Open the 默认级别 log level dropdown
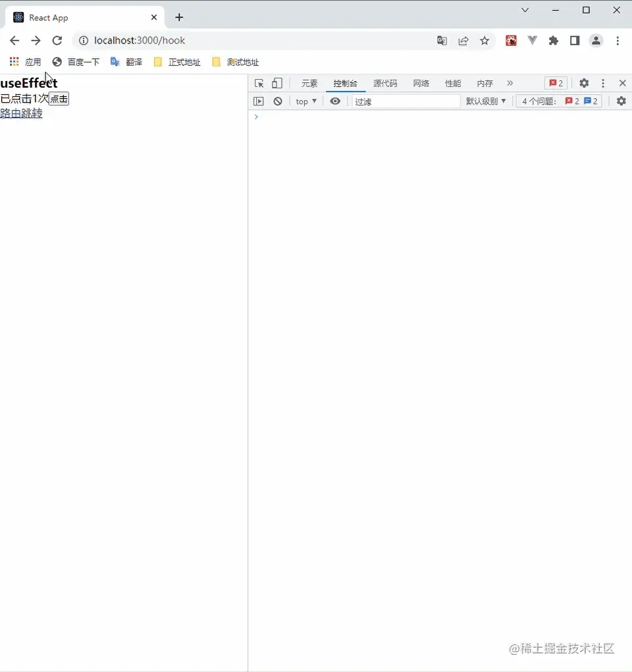The width and height of the screenshot is (632, 672). tap(486, 101)
